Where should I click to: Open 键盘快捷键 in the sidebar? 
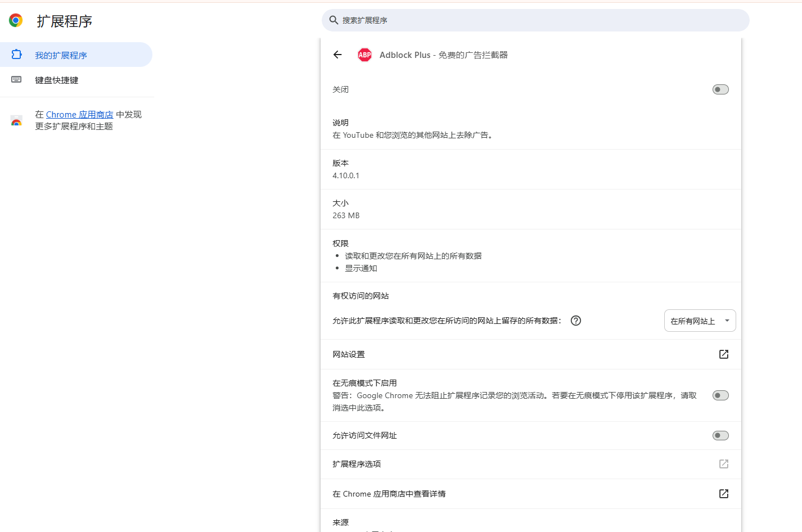tap(76, 80)
